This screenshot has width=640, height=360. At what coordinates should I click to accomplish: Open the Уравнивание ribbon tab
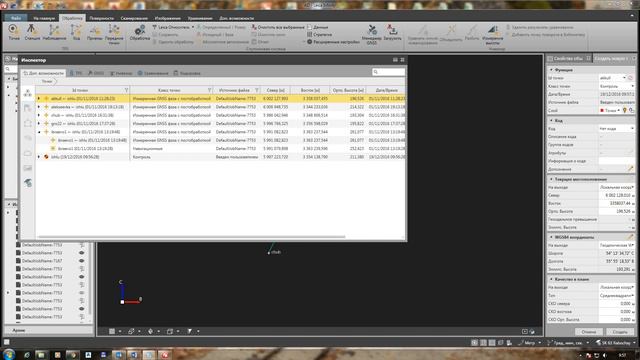point(200,18)
